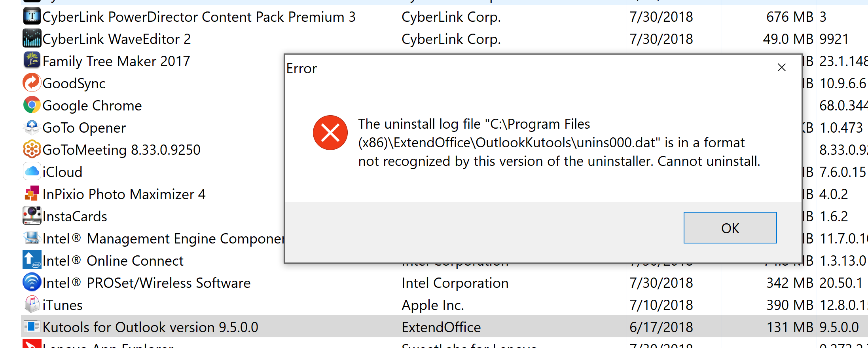Click the CyberLink PowerDirector Content Pack icon
Image resolution: width=868 pixels, height=348 pixels.
coord(32,16)
